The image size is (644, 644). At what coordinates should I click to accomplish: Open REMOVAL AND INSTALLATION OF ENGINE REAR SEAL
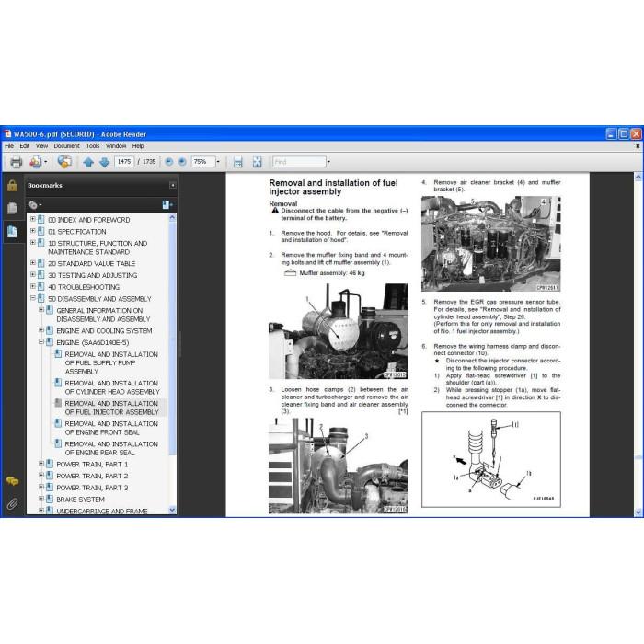111,448
